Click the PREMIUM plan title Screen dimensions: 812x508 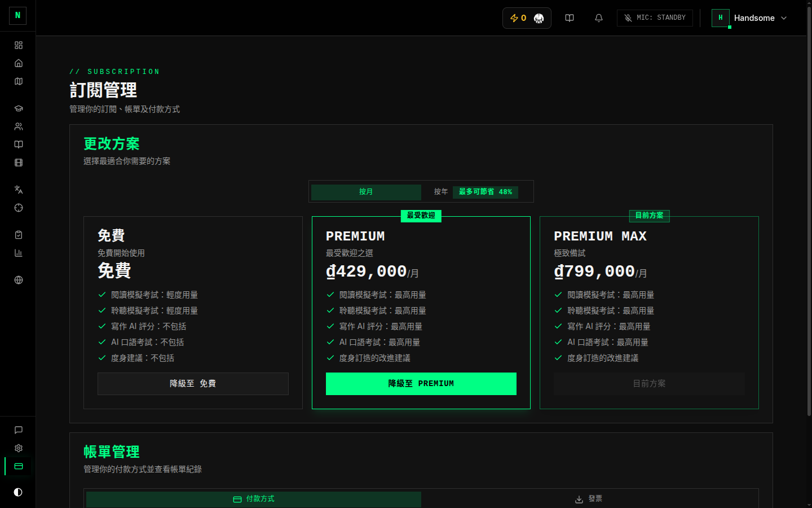355,237
